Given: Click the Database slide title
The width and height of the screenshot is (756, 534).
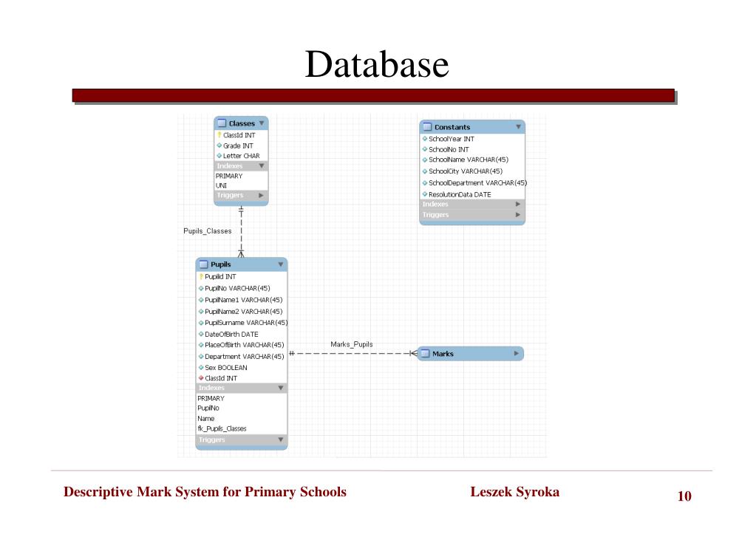Looking at the screenshot, I should tap(377, 64).
